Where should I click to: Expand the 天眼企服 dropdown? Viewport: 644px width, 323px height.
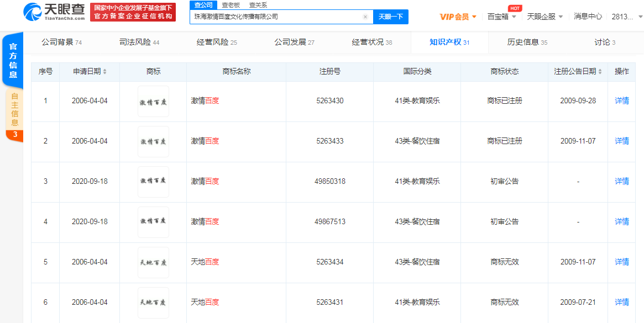point(545,17)
